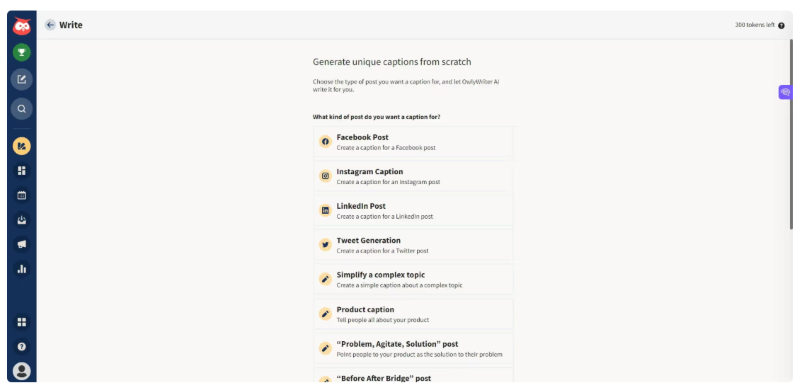Select the "Problem, Agitate, Solution" post option
This screenshot has width=800, height=388.
(413, 349)
